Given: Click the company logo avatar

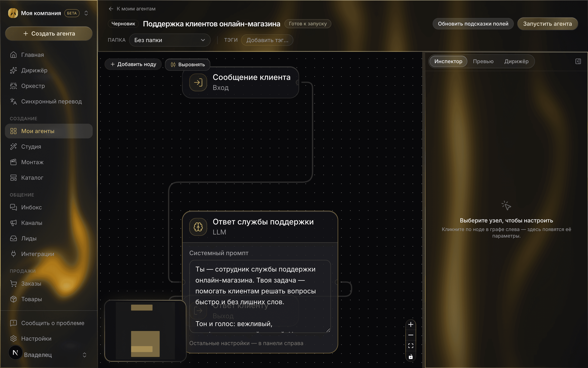Looking at the screenshot, I should click(13, 13).
